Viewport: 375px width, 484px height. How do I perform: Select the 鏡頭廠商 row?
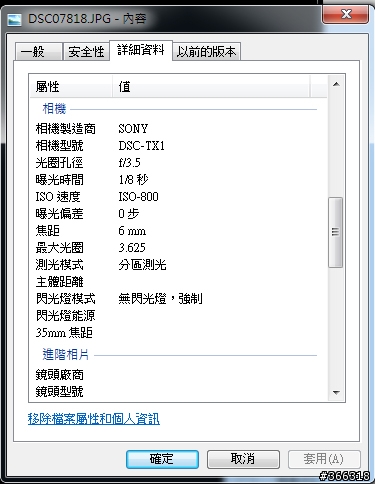coord(173,375)
